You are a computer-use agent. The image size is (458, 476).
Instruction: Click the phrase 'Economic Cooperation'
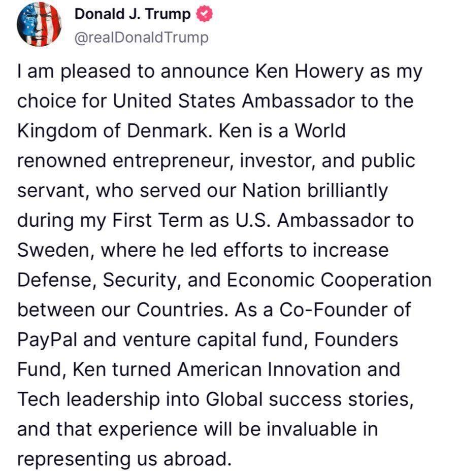coord(329,280)
